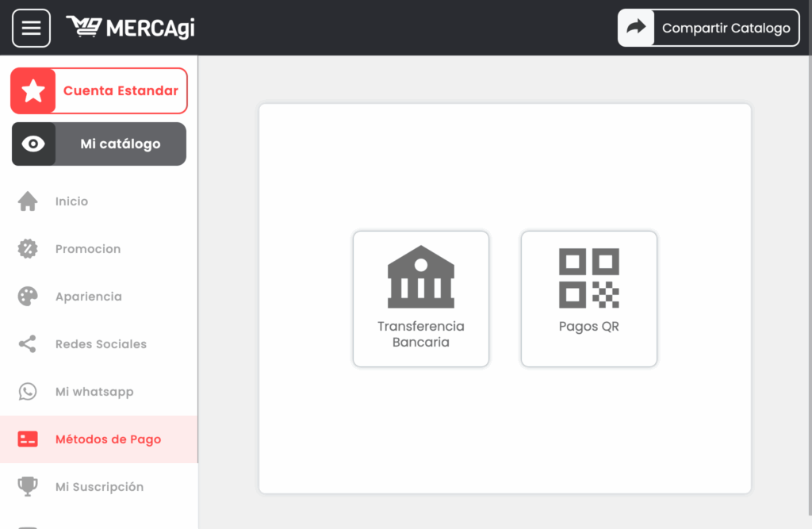The image size is (812, 529).
Task: Open the hamburger menu button
Action: pos(31,28)
